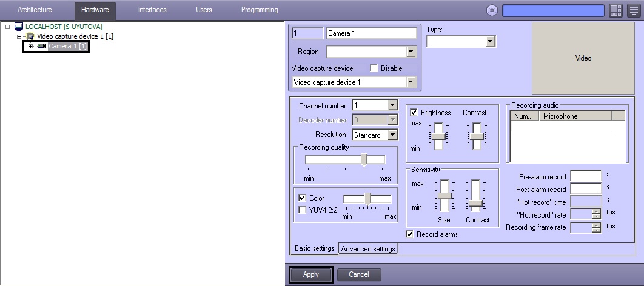Click the Pre-alarm record field
644x286 pixels.
[x=586, y=176]
